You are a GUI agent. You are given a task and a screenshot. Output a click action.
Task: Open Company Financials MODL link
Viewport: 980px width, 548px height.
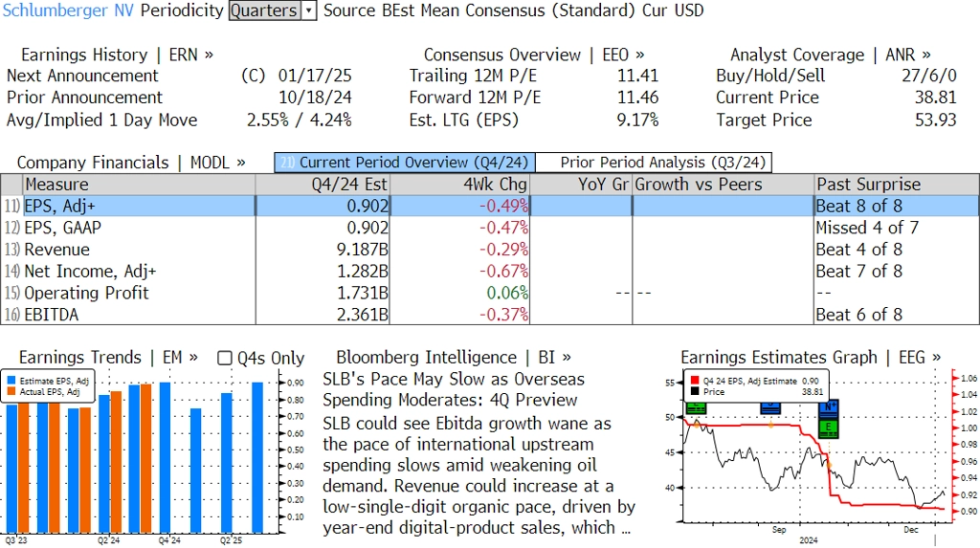(131, 163)
